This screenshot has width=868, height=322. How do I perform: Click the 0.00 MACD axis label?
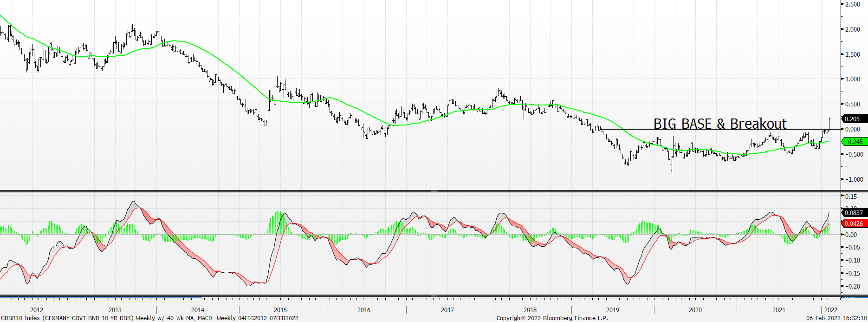pos(851,235)
